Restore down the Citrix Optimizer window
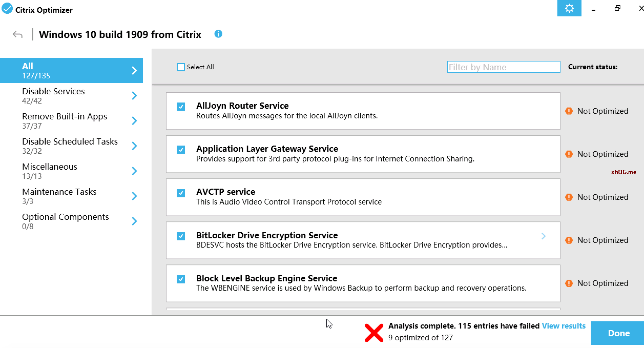 click(618, 8)
